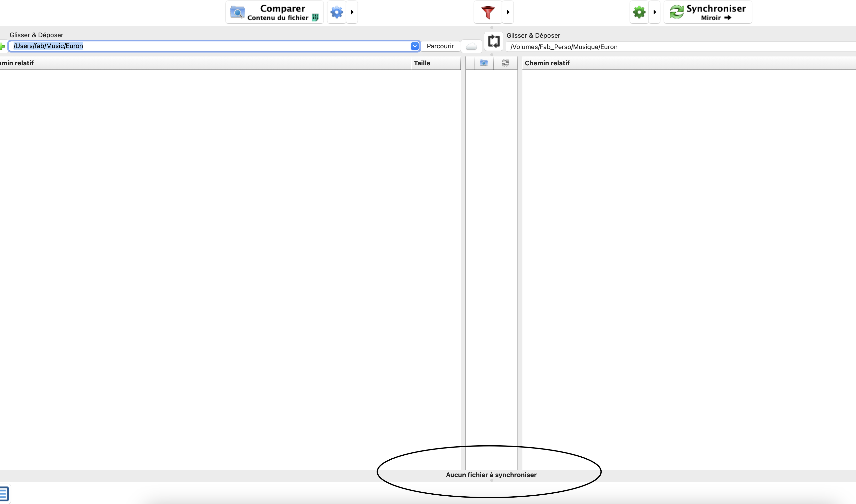Open synchronization settings green gear
This screenshot has height=504, width=856.
tap(639, 12)
